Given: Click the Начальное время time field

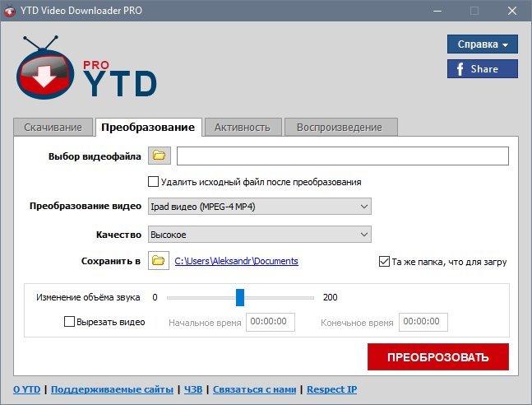Looking at the screenshot, I should (271, 322).
